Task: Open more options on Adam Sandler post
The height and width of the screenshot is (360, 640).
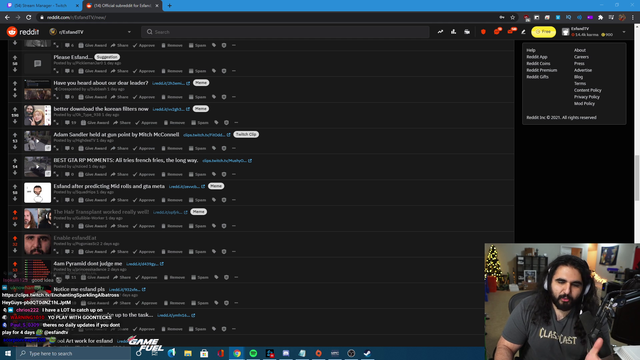Action: (234, 148)
